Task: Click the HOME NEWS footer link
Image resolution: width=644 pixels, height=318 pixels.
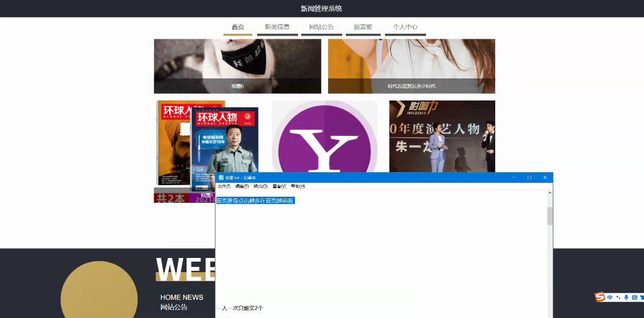Action: pyautogui.click(x=182, y=297)
